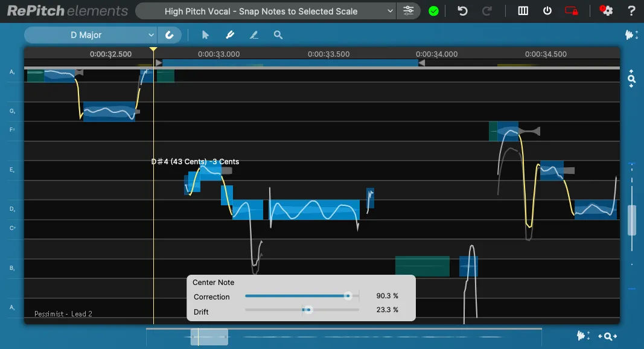
Task: Toggle plugin bypass with the power icon
Action: [x=547, y=10]
